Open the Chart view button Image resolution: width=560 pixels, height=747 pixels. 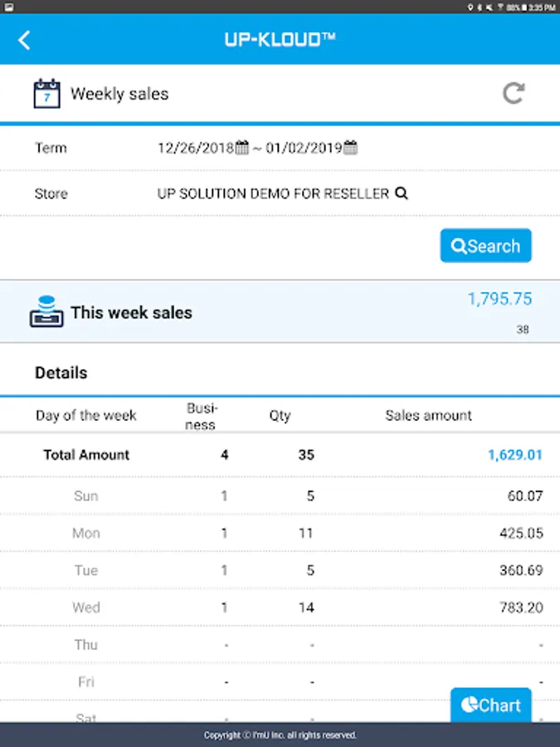(x=491, y=705)
